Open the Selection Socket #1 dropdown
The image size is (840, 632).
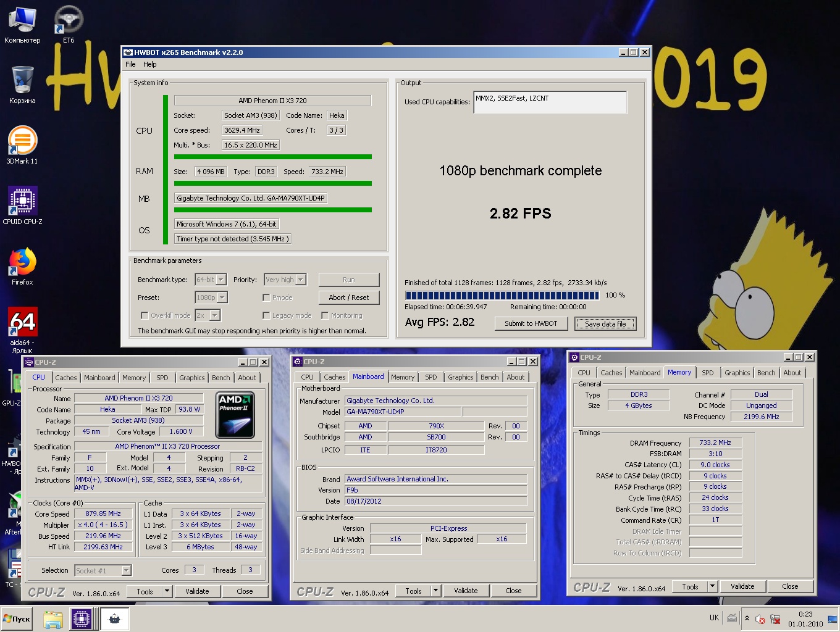tap(103, 571)
